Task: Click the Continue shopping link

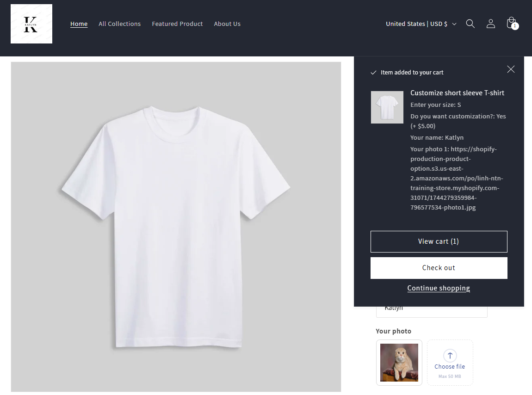Action: (x=439, y=288)
